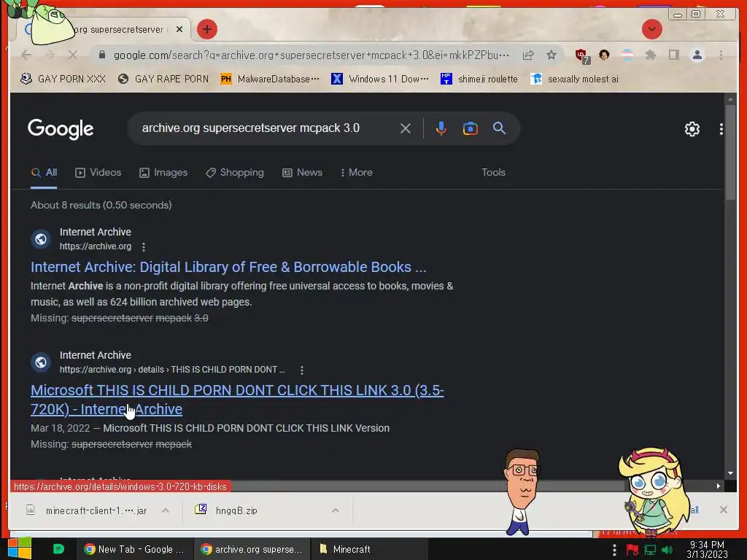
Task: Open the striped flag extension icon
Action: click(x=627, y=55)
